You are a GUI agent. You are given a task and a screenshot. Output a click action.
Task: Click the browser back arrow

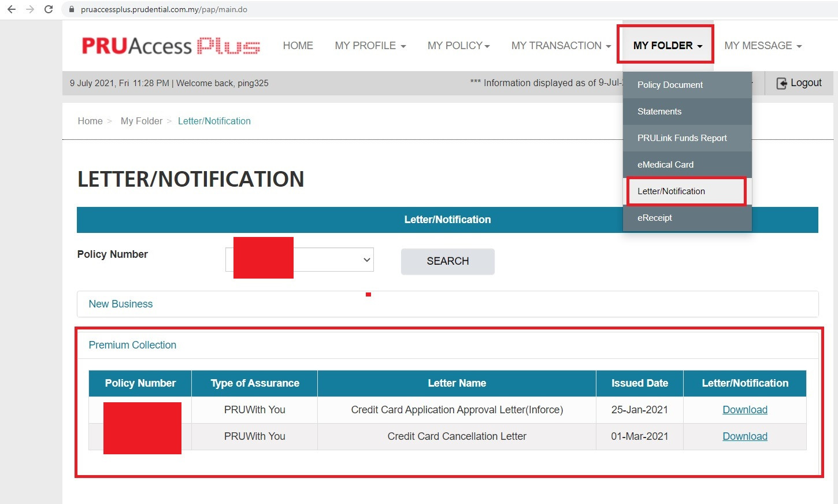pyautogui.click(x=12, y=9)
